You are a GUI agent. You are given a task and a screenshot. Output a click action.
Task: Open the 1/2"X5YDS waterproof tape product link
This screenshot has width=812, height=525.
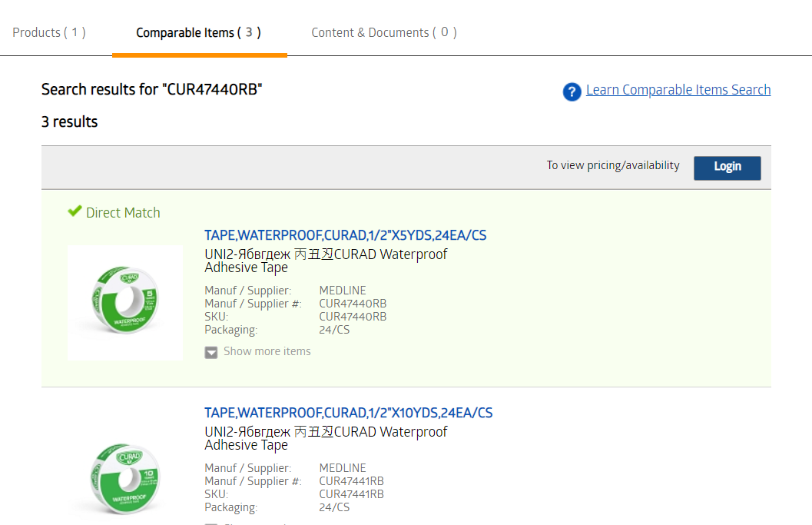[345, 235]
